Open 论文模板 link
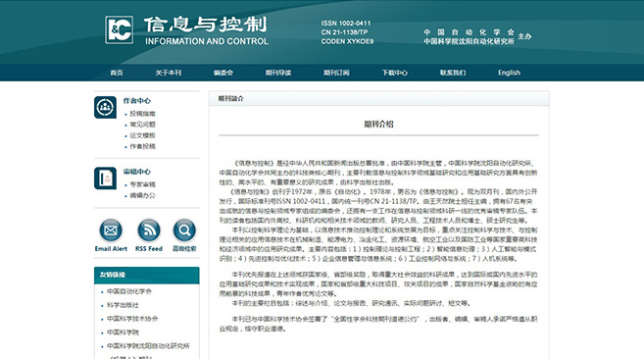Image resolution: width=644 pixels, height=359 pixels. point(142,135)
